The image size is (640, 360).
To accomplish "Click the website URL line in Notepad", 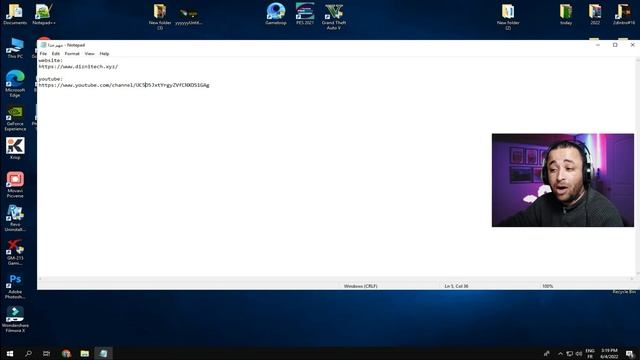I will (x=78, y=67).
